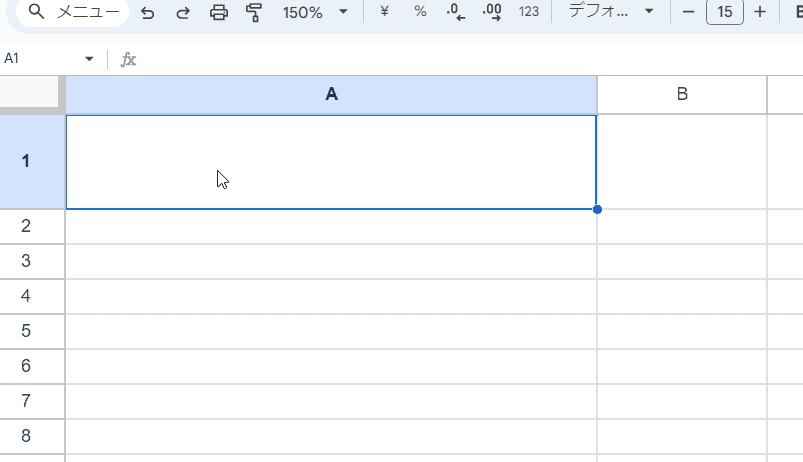
Task: Open the font family dropdown
Action: pos(611,12)
